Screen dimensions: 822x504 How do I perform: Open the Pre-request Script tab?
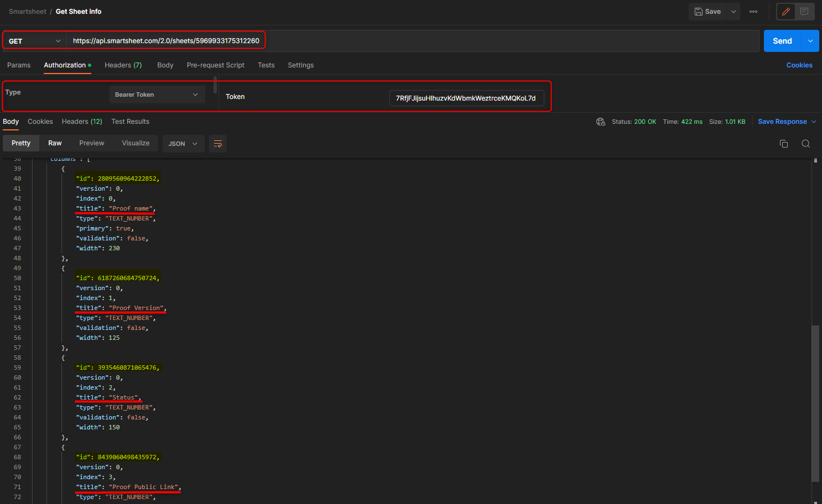coord(215,65)
